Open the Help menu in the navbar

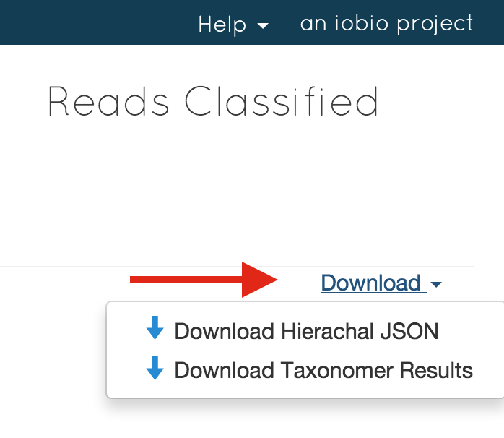[233, 25]
